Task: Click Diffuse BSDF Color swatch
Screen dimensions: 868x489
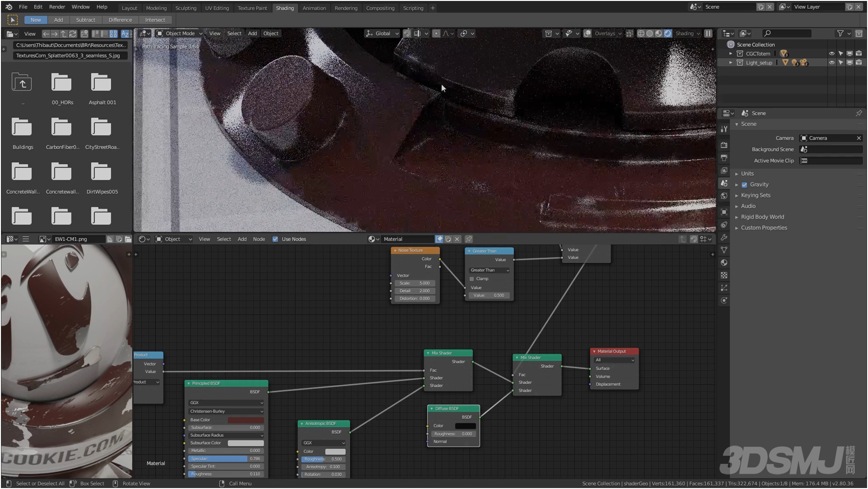Action: 465,426
